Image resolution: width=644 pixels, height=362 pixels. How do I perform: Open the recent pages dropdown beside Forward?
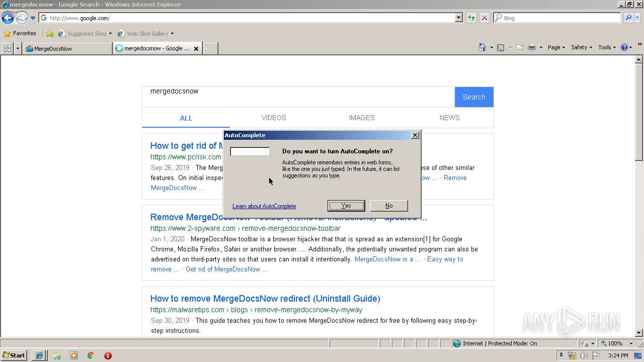[x=33, y=18]
